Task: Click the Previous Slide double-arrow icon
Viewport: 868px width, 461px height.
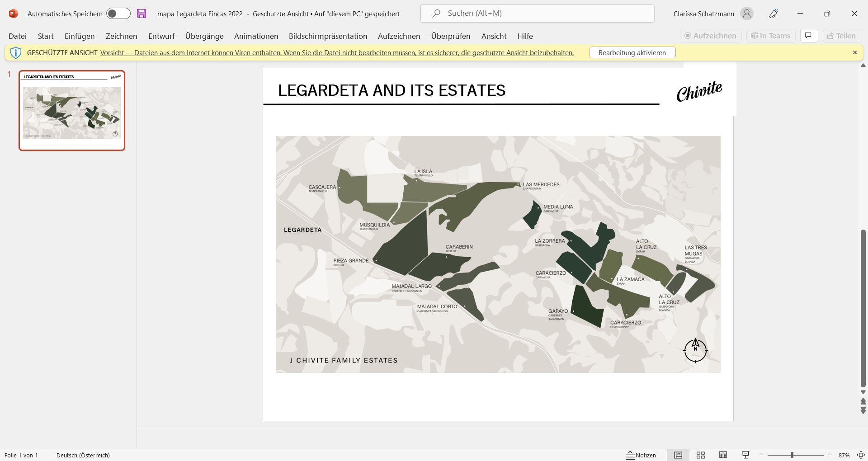Action: tap(863, 401)
